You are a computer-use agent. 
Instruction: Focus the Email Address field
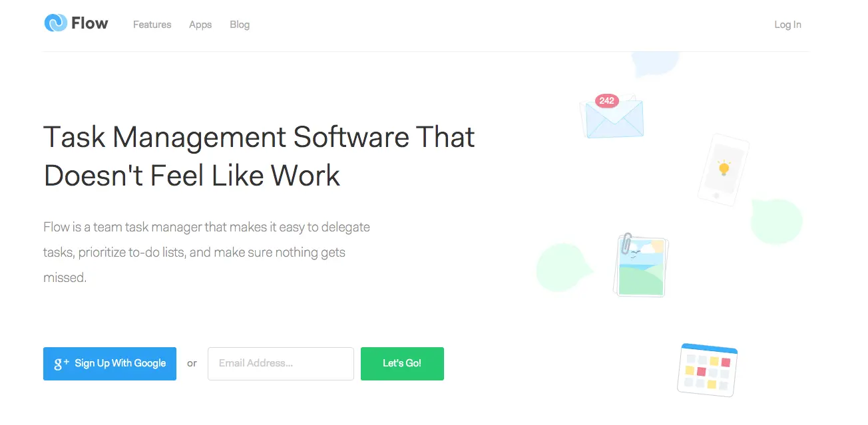[x=280, y=364]
